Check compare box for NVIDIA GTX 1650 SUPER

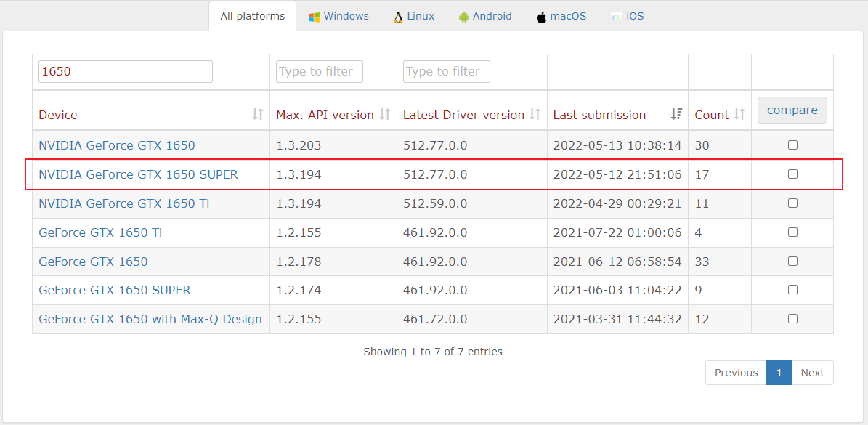(792, 174)
